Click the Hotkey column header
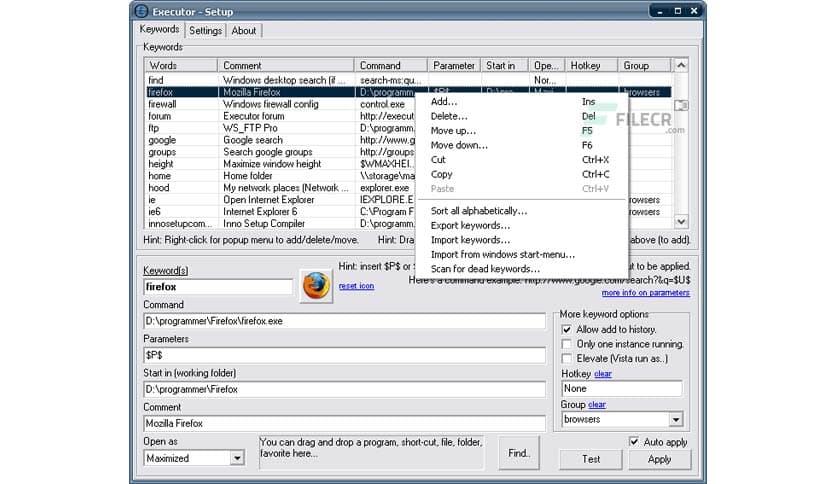Screen dimensions: 836x484 pos(591,66)
